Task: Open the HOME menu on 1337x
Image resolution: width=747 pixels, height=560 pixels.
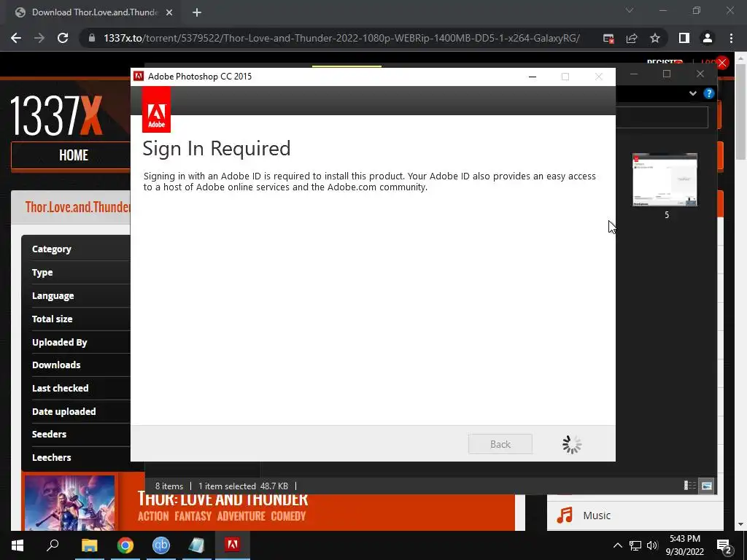Action: 74,155
